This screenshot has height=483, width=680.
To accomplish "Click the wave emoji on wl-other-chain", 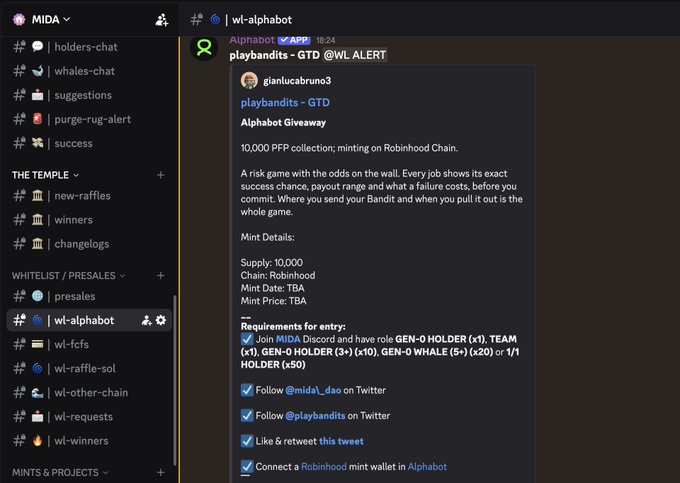I will tap(37, 393).
